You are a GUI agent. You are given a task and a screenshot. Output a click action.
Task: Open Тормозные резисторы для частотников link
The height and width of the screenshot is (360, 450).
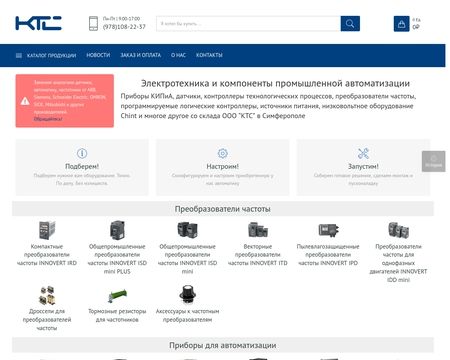tap(117, 315)
